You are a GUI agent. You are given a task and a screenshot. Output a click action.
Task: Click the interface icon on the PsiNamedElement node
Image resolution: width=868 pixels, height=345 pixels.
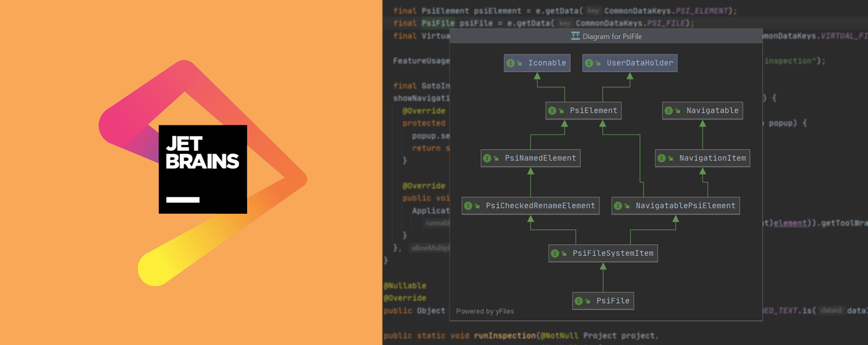pyautogui.click(x=487, y=158)
